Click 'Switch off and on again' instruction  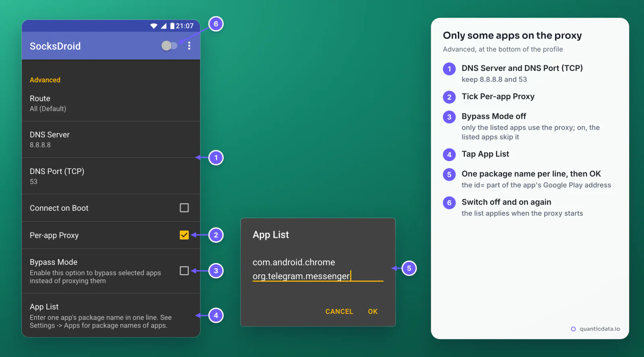tap(506, 202)
